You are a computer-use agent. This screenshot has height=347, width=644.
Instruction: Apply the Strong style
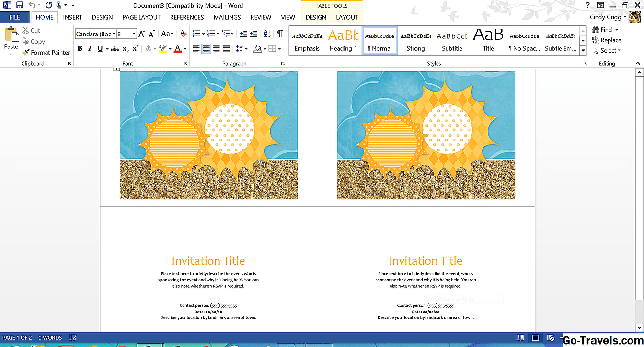click(x=415, y=40)
